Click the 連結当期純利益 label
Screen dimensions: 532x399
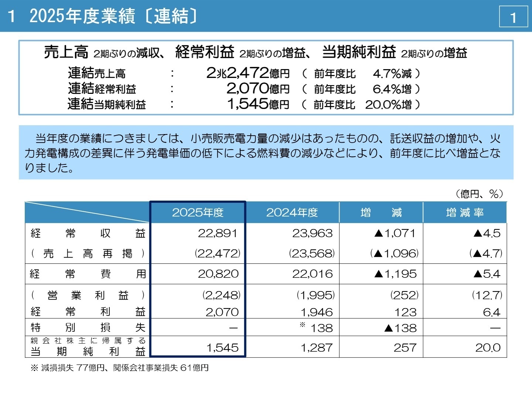[x=107, y=104]
